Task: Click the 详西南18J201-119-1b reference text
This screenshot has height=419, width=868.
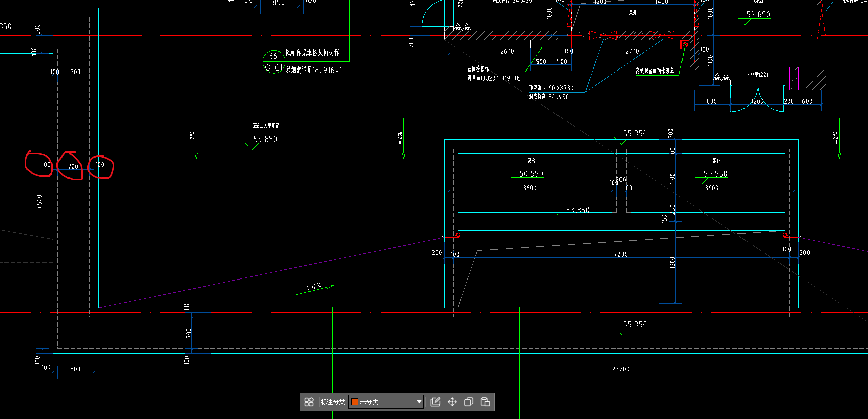Action: point(494,78)
